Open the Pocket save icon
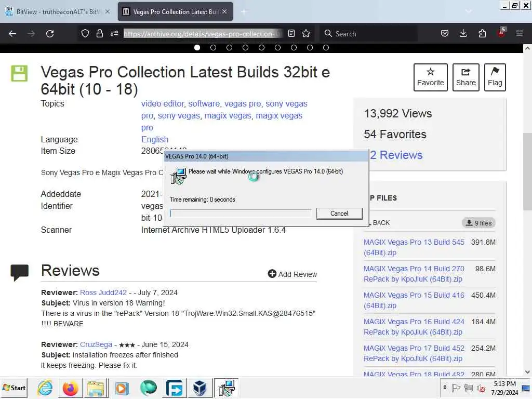 [x=445, y=34]
